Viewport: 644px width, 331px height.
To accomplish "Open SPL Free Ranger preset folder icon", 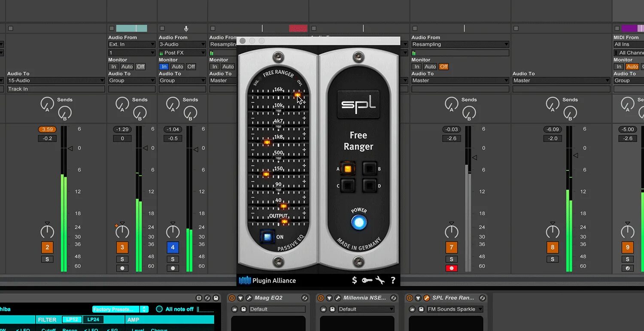I will 412,309.
